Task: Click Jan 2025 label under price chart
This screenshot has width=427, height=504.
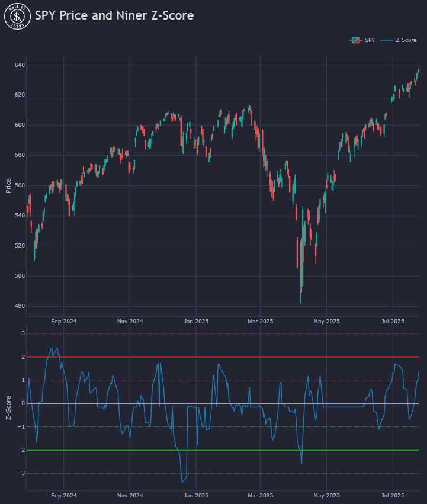Action: click(x=196, y=322)
